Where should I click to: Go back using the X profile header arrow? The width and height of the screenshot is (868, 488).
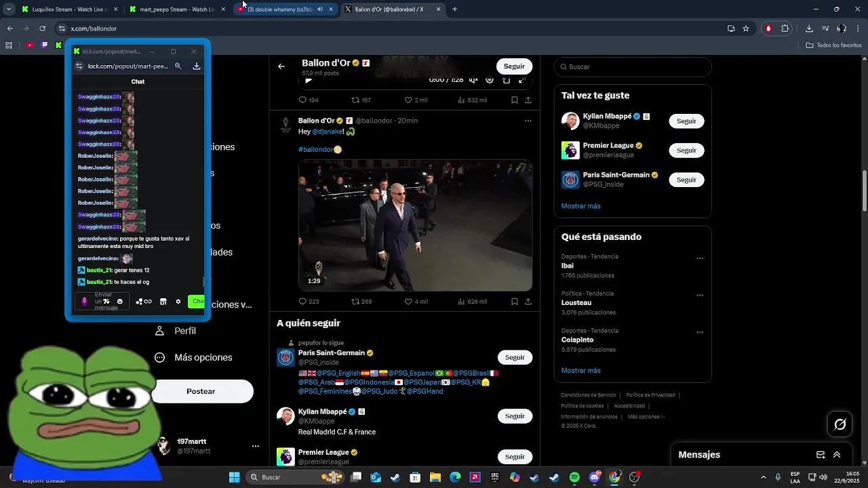point(281,66)
